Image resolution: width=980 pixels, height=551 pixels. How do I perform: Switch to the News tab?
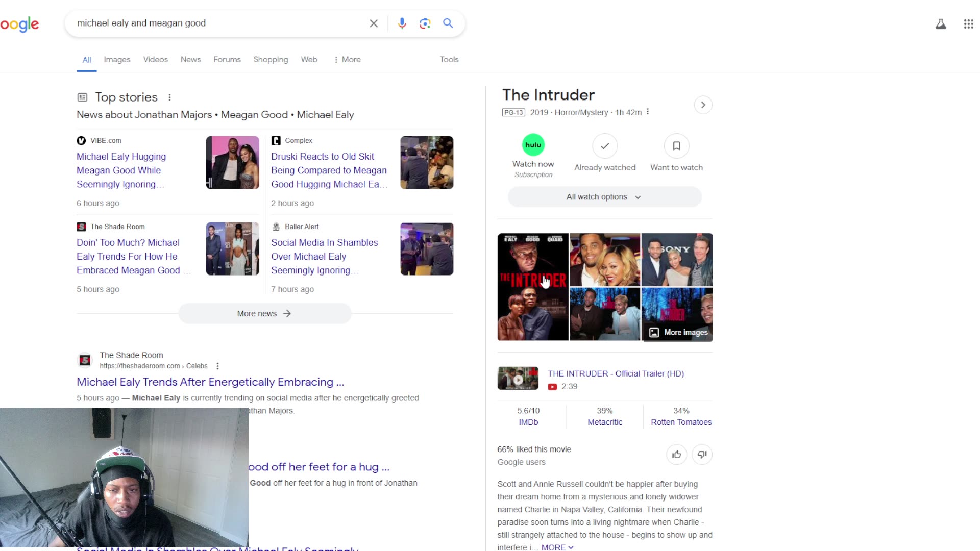click(x=190, y=60)
